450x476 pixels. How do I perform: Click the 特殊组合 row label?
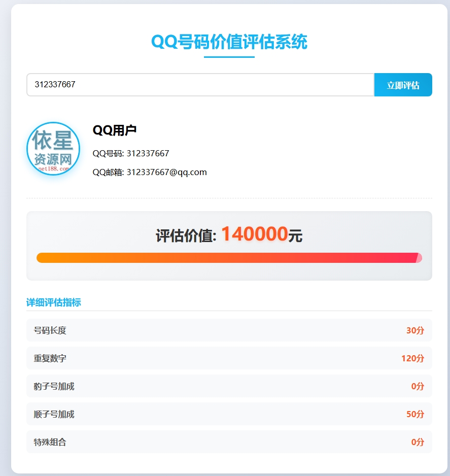50,442
